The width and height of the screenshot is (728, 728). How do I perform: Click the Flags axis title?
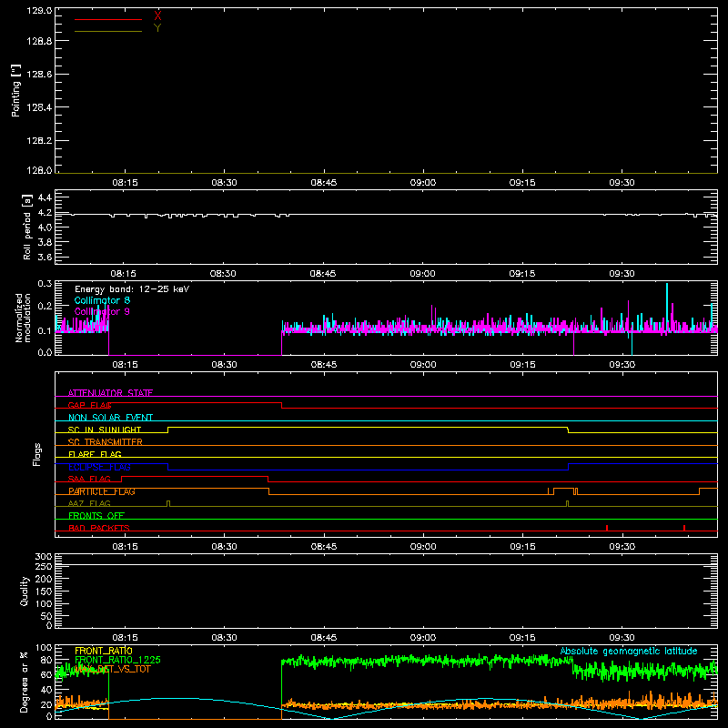point(37,454)
